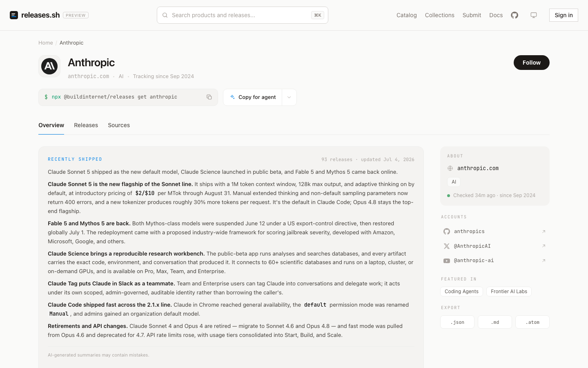
Task: Open external arrow for anthropics account
Action: tap(543, 231)
